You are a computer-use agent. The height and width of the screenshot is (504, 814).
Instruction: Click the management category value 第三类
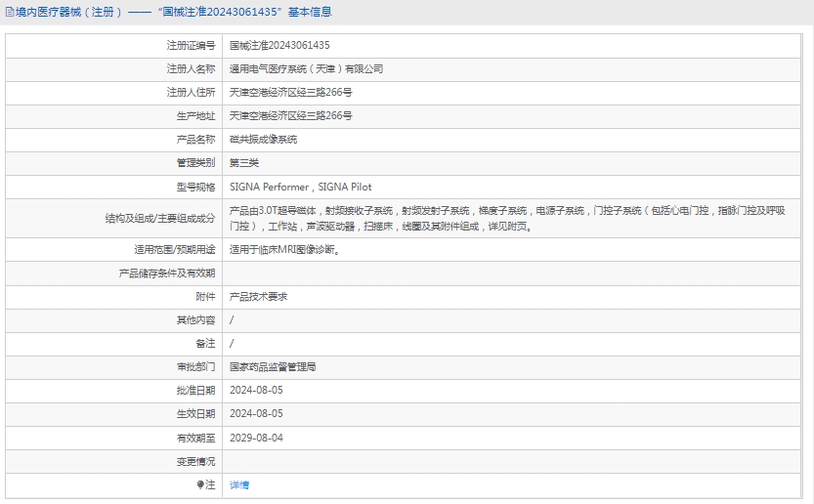pyautogui.click(x=244, y=163)
